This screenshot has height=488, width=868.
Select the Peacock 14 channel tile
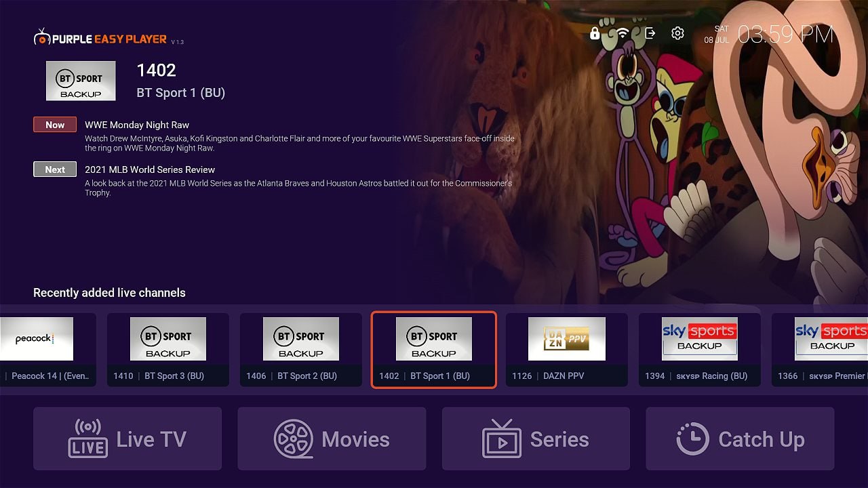tap(46, 350)
